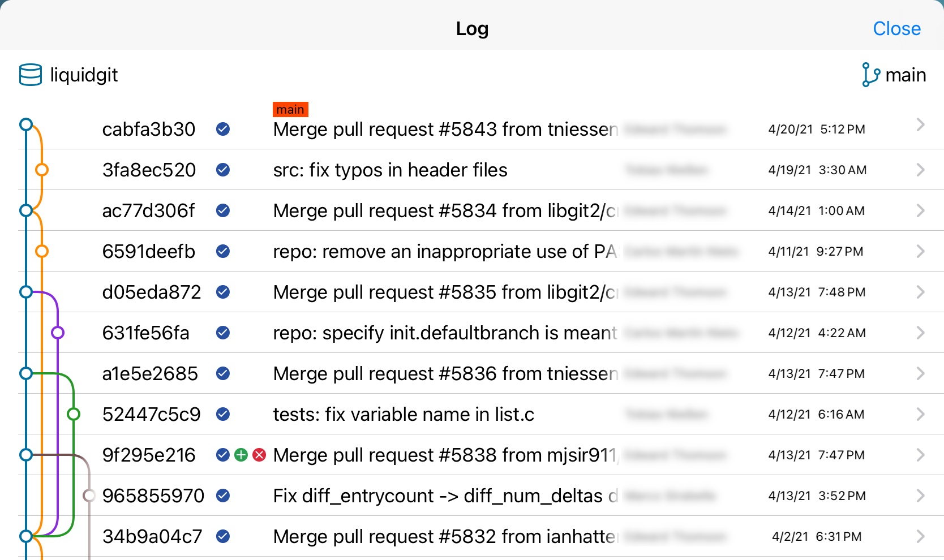Click the orange graph node for commit 3fa8ec520

(41, 170)
